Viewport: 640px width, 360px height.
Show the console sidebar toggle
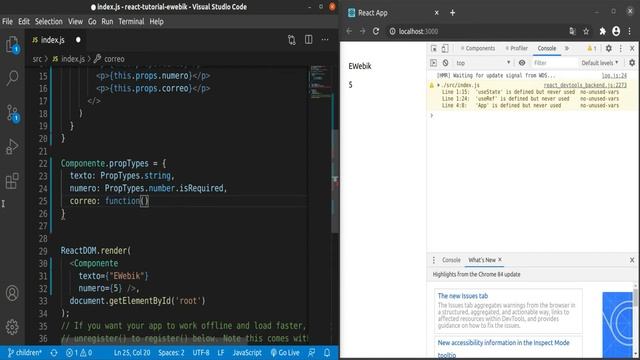click(x=433, y=63)
